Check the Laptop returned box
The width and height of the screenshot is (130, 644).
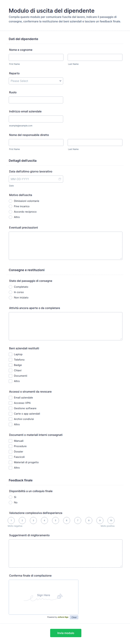[x=10, y=354]
